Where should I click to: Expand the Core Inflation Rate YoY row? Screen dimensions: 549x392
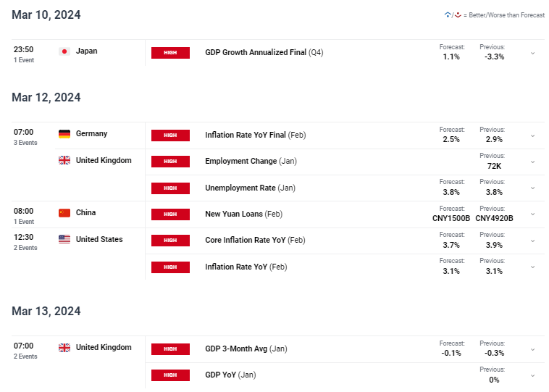(532, 241)
